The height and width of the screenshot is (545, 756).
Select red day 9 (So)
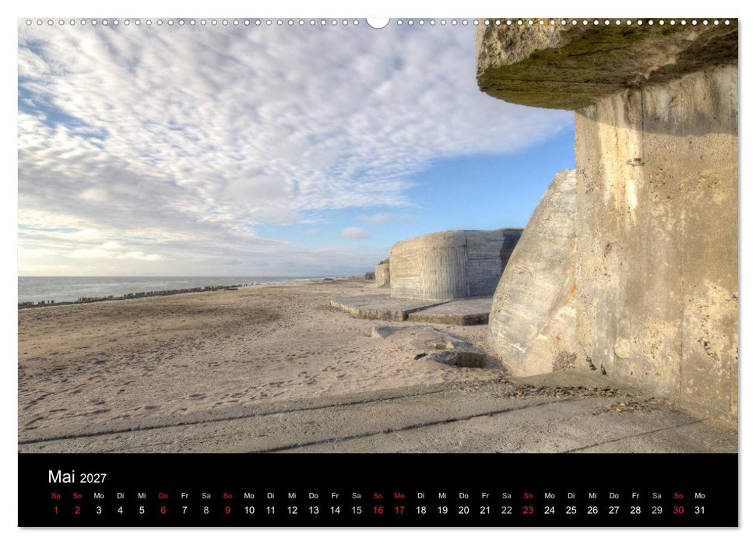point(227,510)
